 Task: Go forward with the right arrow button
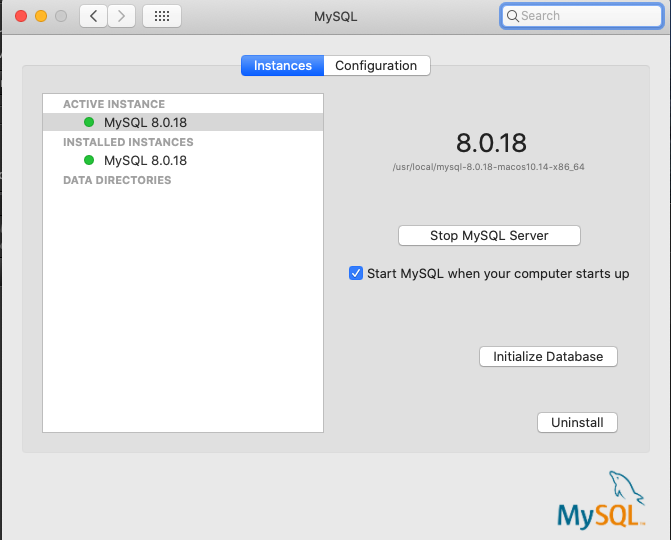click(122, 16)
